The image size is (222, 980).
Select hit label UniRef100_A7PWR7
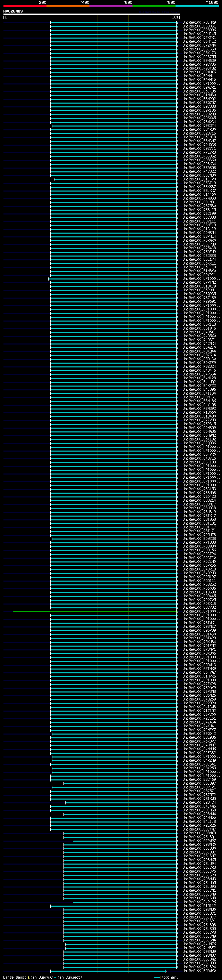point(199,841)
